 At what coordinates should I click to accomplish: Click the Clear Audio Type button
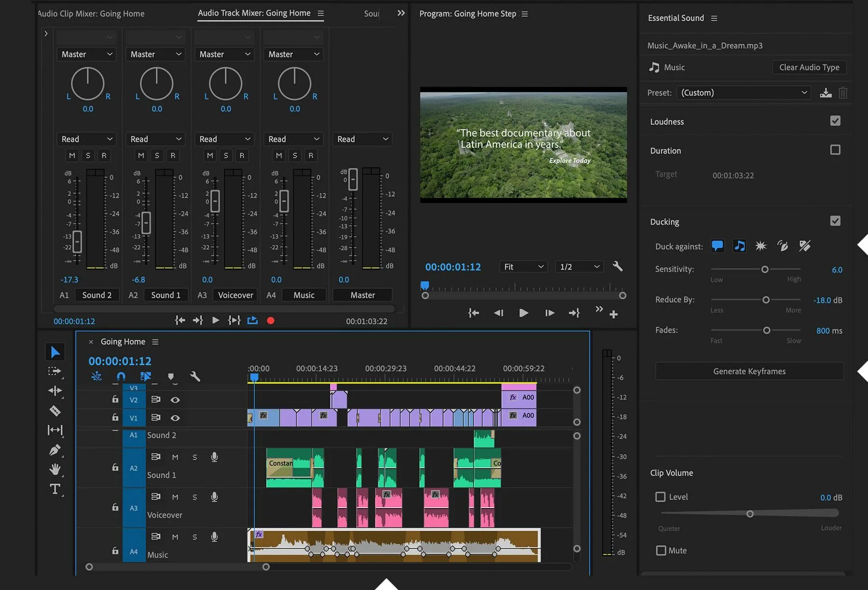809,67
